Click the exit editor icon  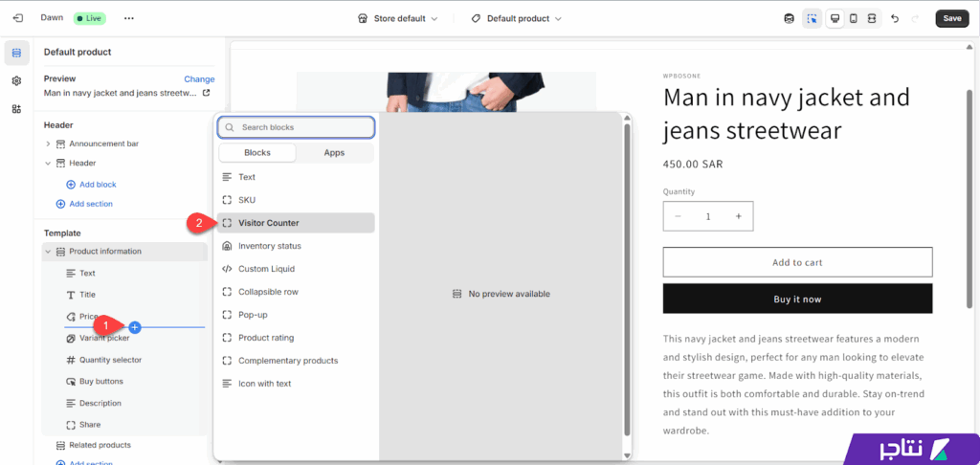17,18
